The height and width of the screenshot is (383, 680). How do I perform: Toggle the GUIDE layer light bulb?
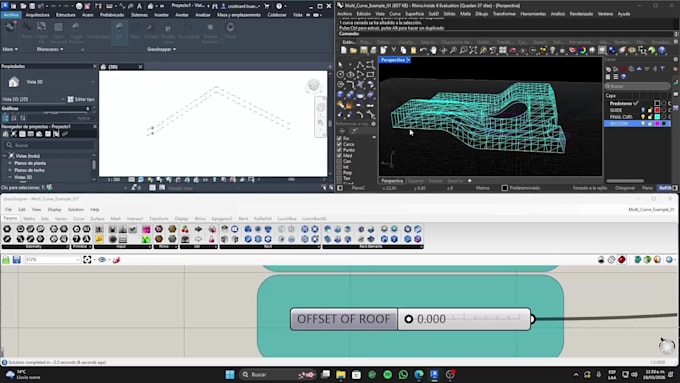(643, 110)
